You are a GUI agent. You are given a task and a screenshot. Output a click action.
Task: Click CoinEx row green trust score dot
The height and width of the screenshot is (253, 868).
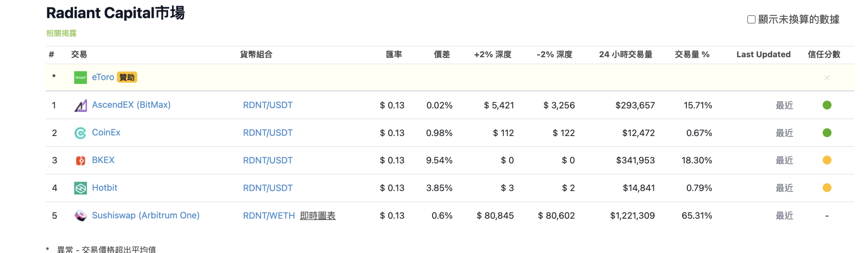coord(827,133)
